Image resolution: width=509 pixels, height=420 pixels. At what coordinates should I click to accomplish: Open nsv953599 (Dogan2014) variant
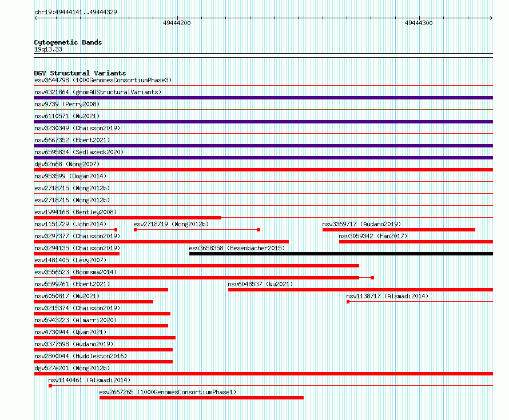[x=70, y=176]
